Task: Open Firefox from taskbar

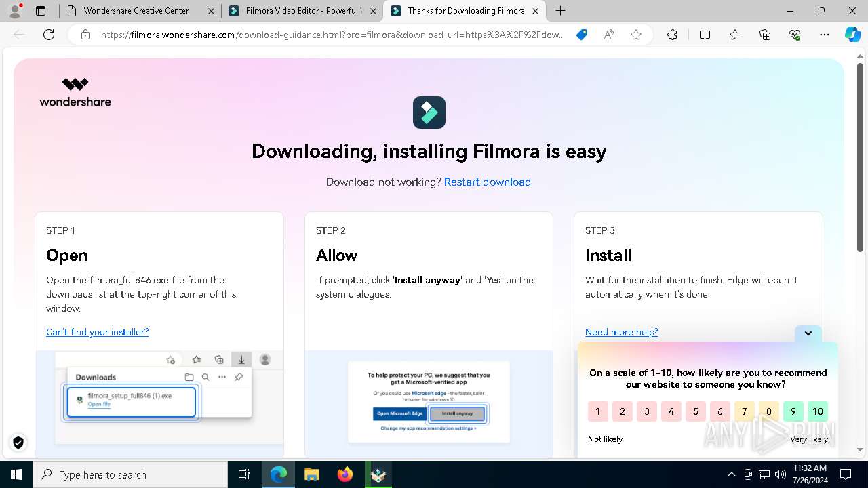Action: pos(344,474)
